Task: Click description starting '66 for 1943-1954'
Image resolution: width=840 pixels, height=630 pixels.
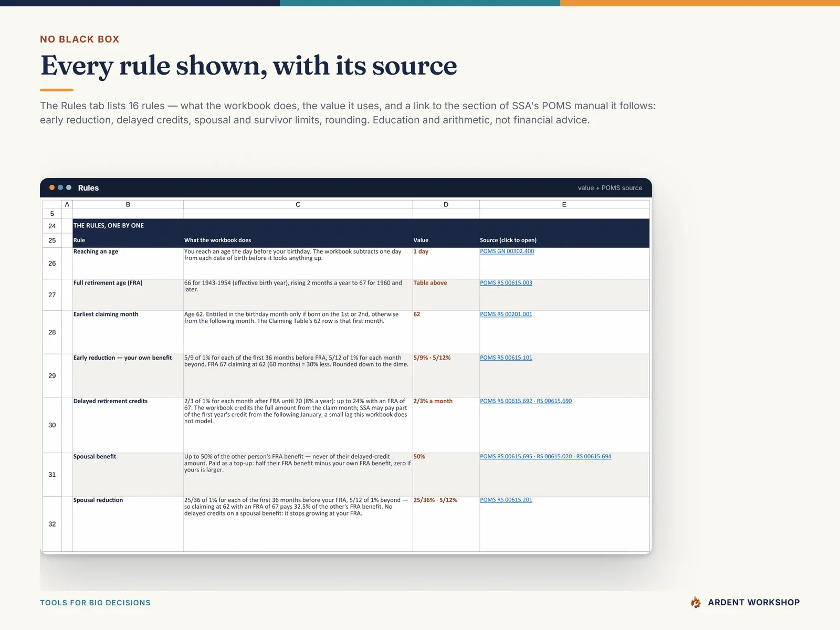Action: pyautogui.click(x=298, y=295)
